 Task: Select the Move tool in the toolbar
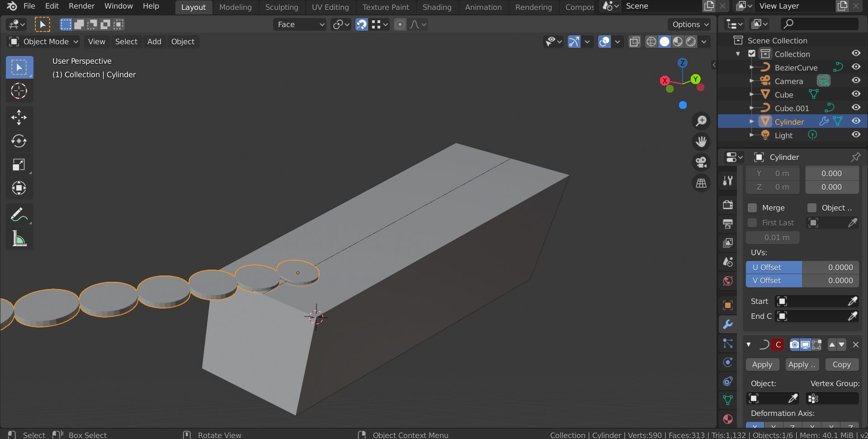point(19,117)
